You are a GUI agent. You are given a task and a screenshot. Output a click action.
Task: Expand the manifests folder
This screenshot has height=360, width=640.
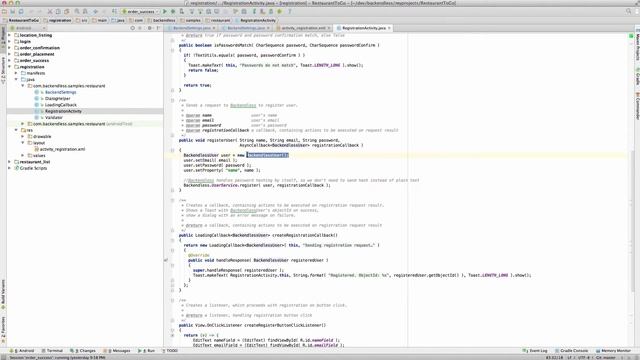(x=16, y=73)
